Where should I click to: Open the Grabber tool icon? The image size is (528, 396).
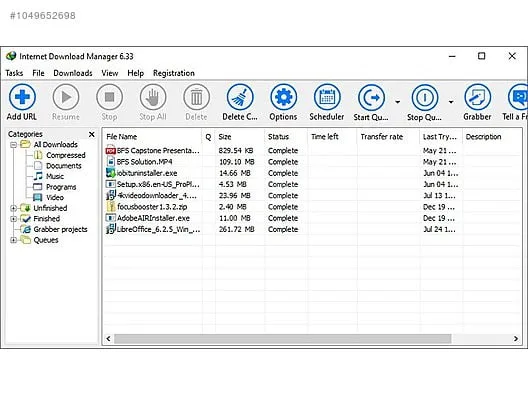[477, 97]
